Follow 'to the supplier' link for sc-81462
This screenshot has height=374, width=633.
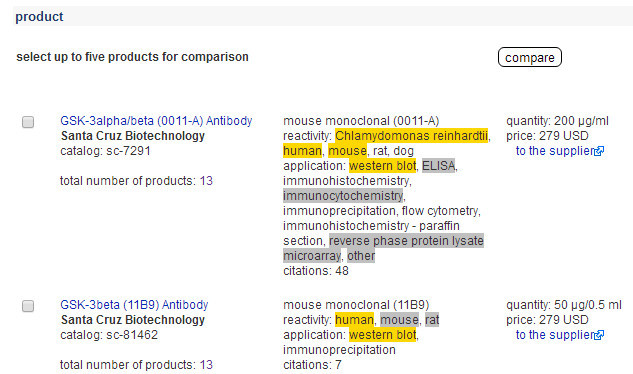click(555, 335)
